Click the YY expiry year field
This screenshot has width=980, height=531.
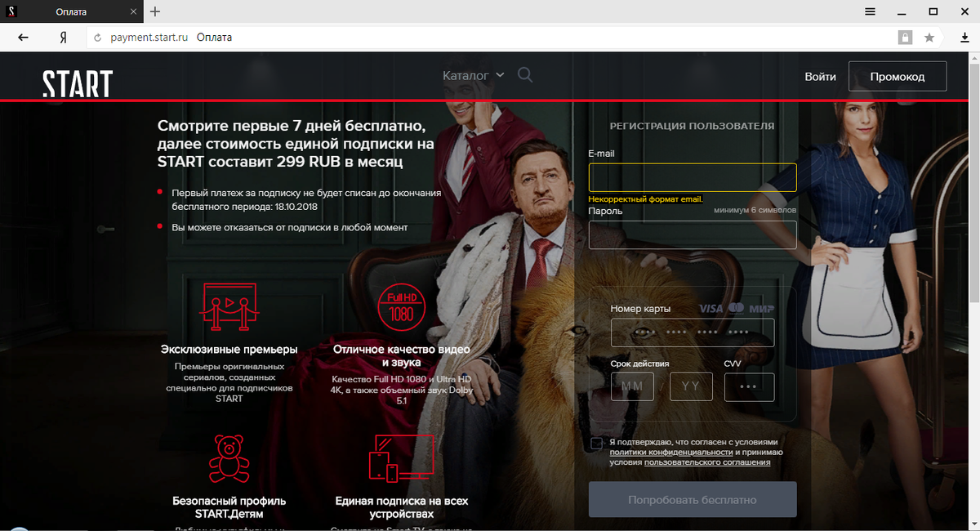click(x=691, y=386)
